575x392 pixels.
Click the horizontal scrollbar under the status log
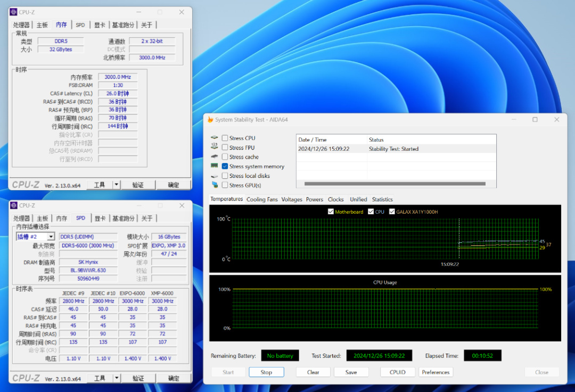click(395, 184)
